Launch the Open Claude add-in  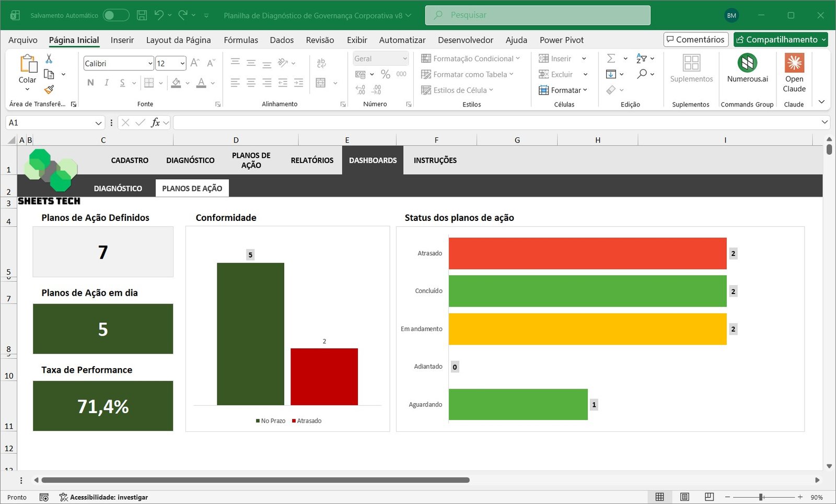(794, 73)
